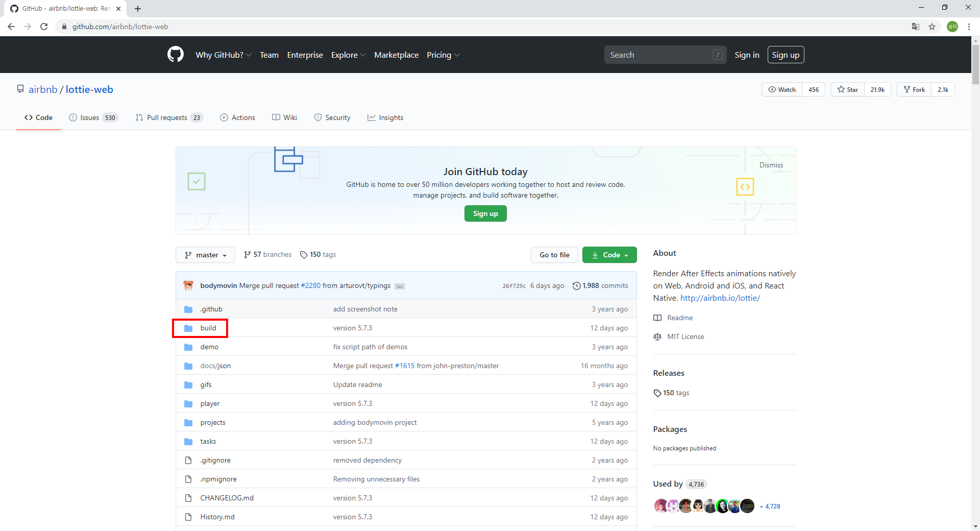Click the MIT License scale icon

coord(657,337)
